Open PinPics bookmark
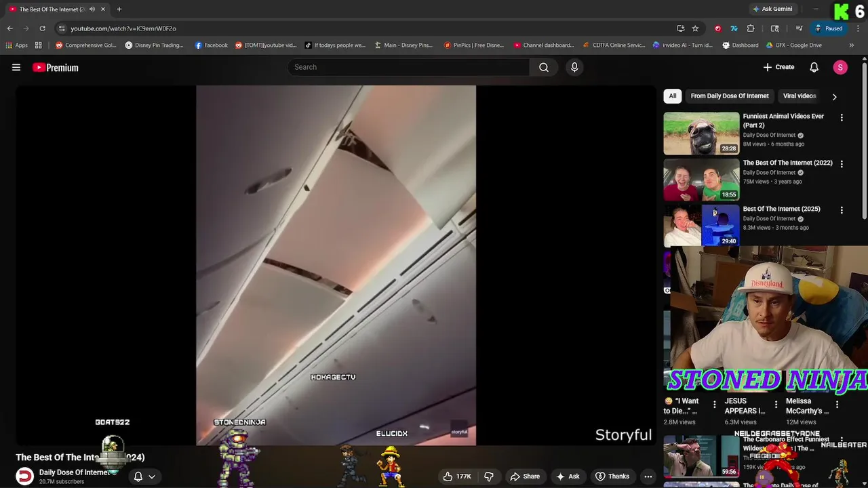The image size is (868, 488). coord(474,45)
